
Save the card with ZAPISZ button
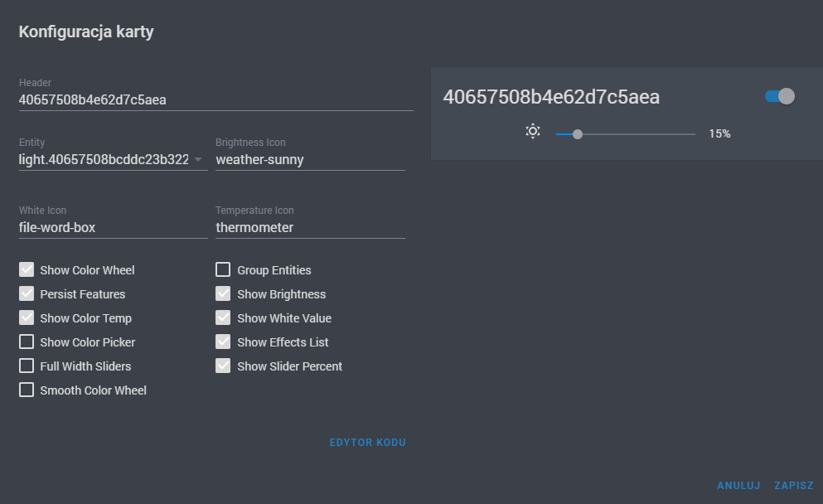coord(794,486)
